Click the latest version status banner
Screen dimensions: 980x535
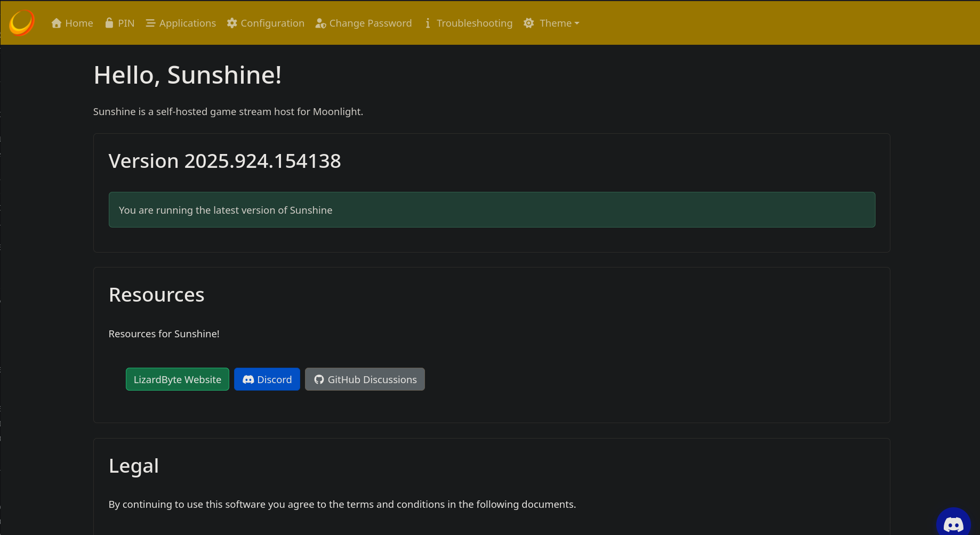[x=492, y=209]
